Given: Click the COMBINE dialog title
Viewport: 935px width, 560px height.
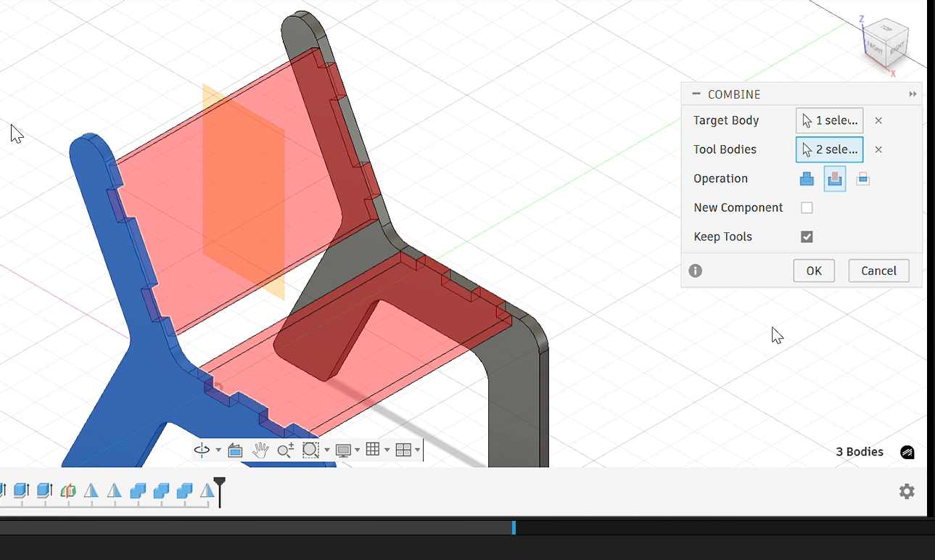Looking at the screenshot, I should tap(734, 94).
